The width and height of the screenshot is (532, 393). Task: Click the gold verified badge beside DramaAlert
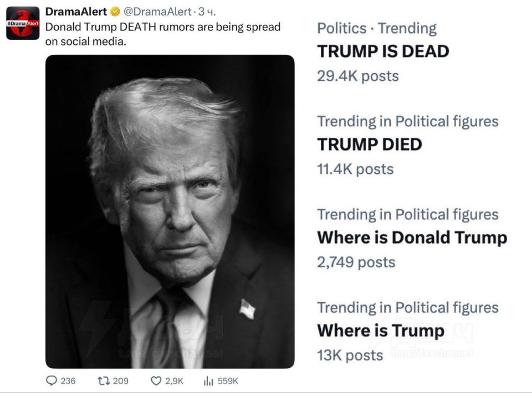click(116, 12)
